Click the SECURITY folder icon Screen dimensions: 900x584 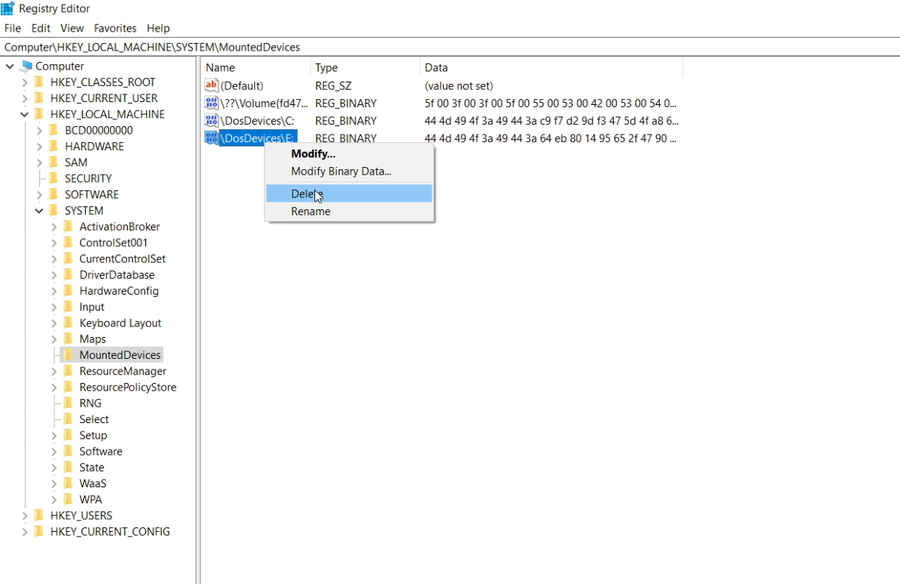pyautogui.click(x=54, y=179)
